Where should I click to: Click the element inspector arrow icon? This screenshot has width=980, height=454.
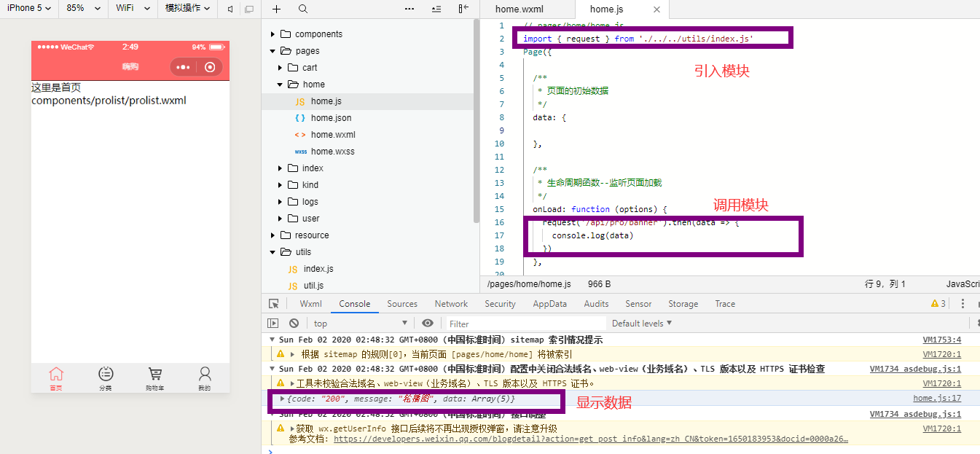274,304
